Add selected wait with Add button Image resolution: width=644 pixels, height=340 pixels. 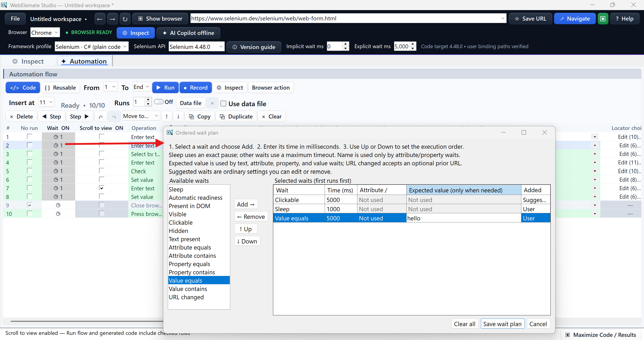tap(246, 204)
